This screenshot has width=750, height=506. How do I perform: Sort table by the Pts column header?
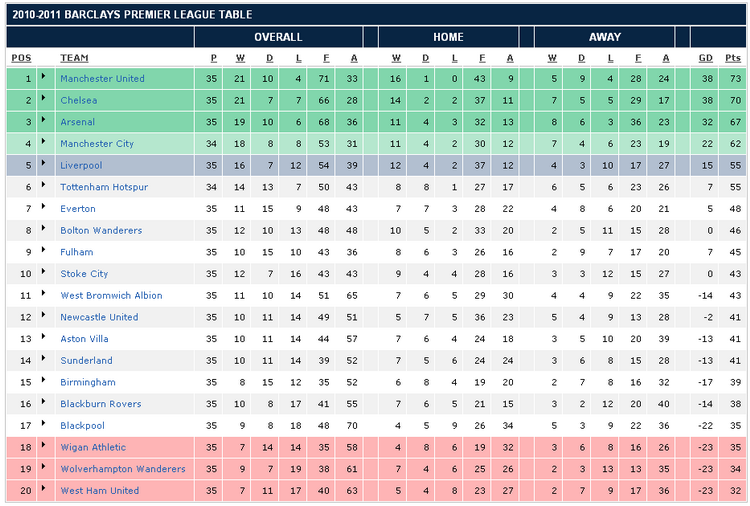(734, 58)
